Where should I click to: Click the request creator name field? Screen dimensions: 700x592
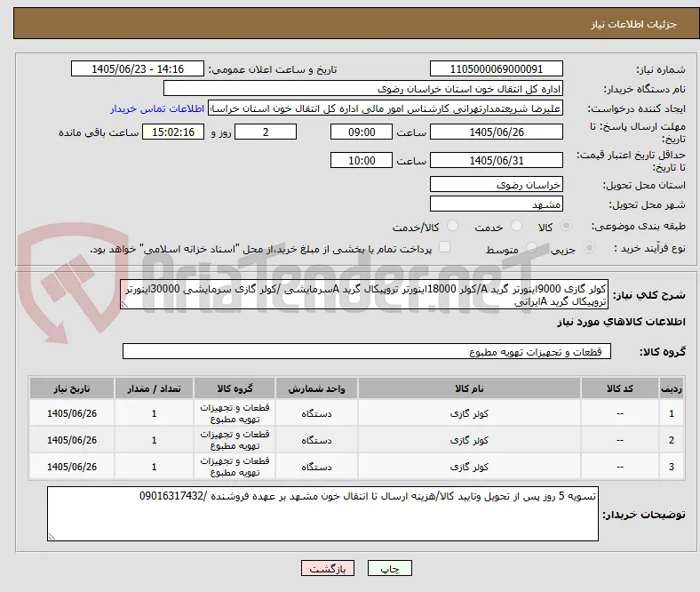click(386, 108)
